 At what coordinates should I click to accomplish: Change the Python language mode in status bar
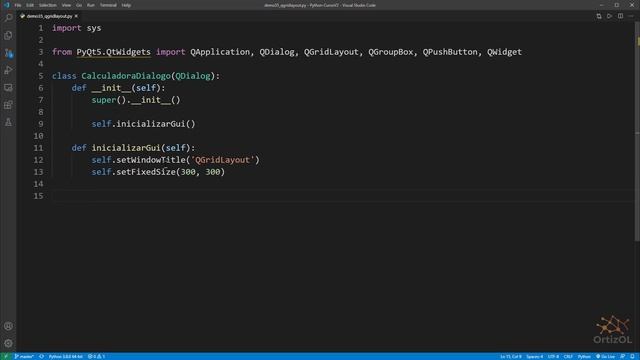(x=584, y=356)
